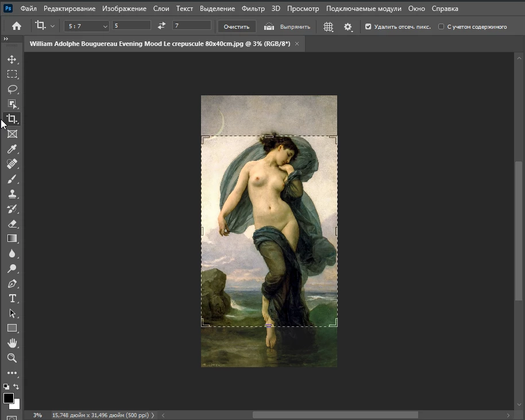
Task: Select the Move tool
Action: (x=11, y=59)
